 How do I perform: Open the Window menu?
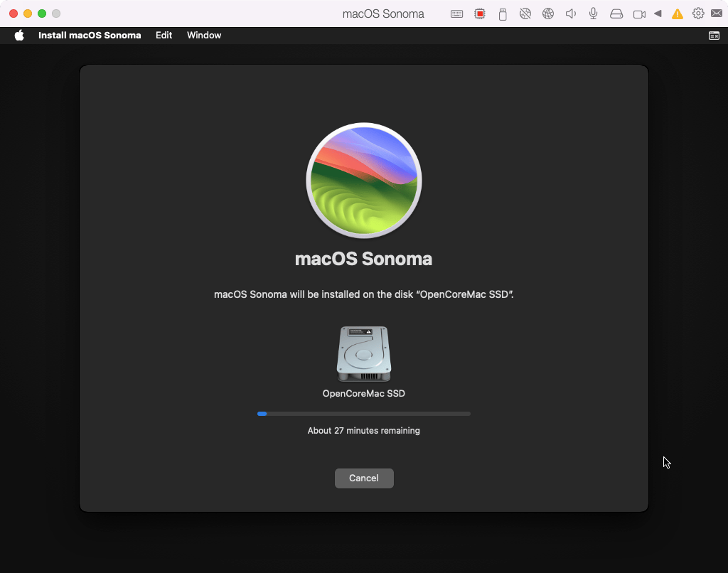(204, 36)
